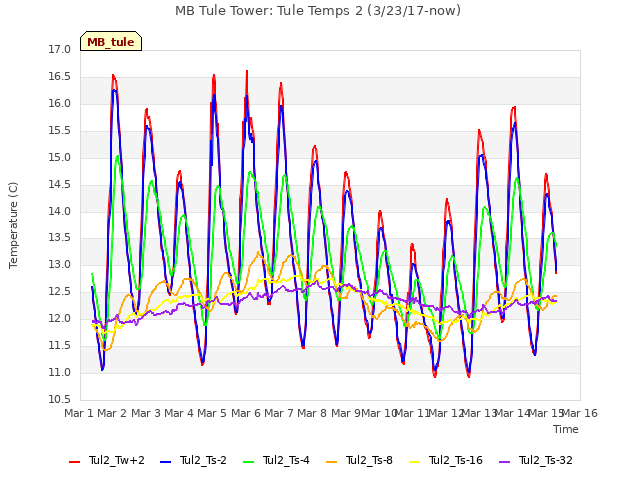Click the blue Tul2_Ts-2 legend swatch
Screen dimensions: 640x480
pos(165,462)
